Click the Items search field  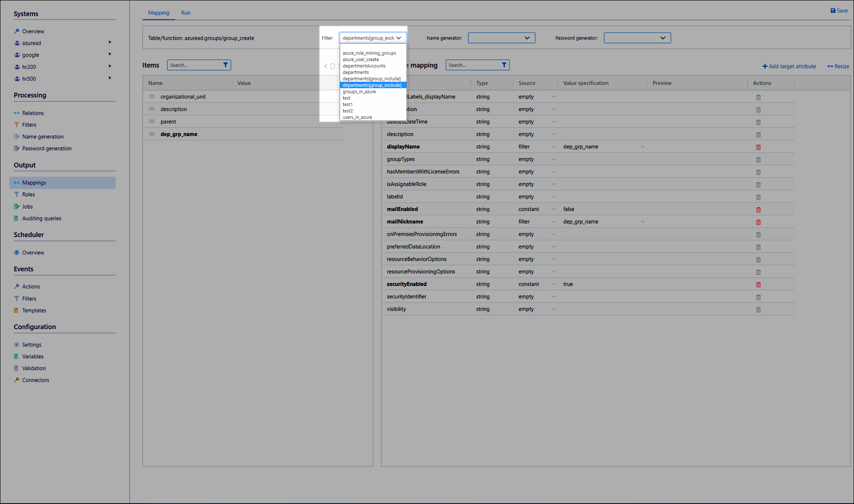[194, 65]
